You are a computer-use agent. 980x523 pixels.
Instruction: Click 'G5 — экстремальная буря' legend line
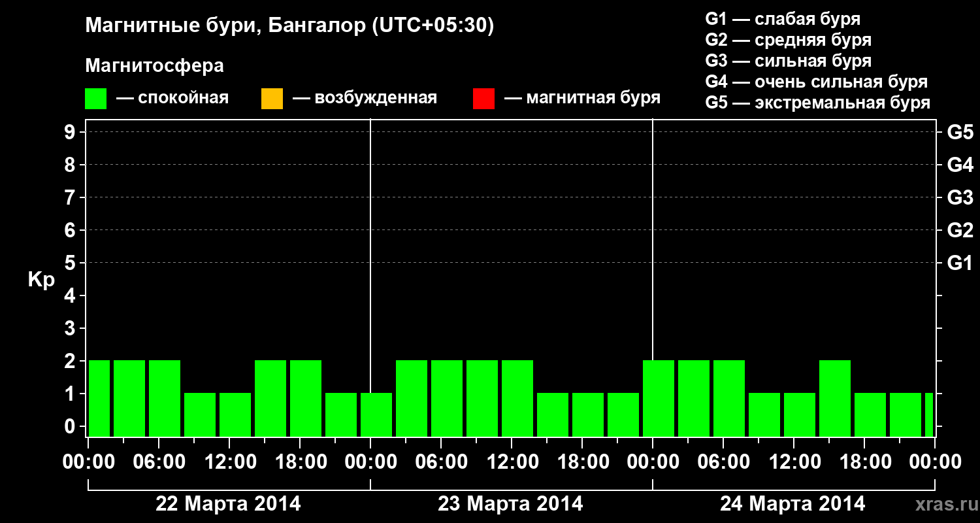pos(818,103)
